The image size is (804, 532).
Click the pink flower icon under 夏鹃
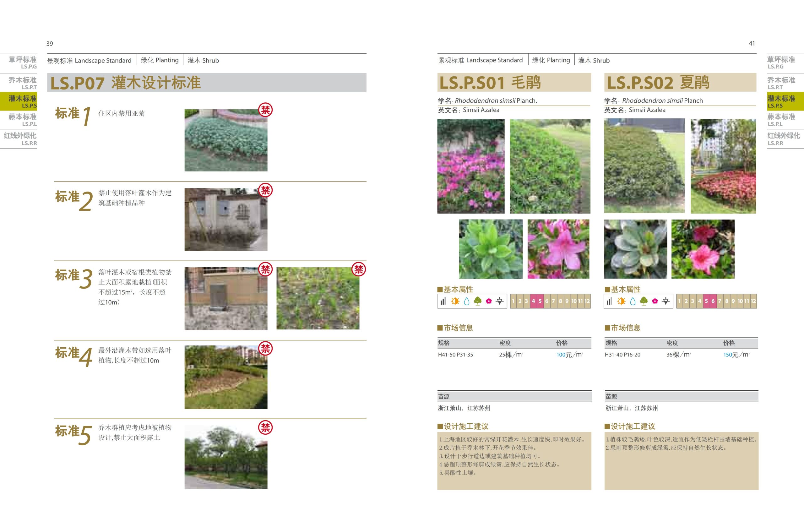pos(655,301)
